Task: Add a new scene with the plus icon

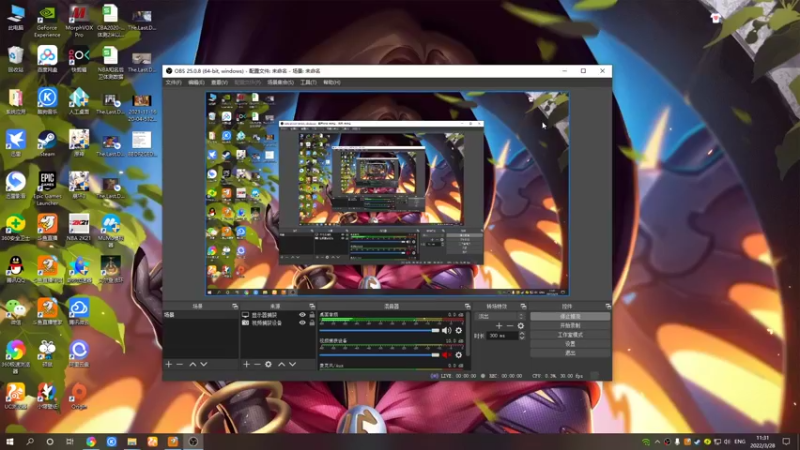Action: click(169, 364)
